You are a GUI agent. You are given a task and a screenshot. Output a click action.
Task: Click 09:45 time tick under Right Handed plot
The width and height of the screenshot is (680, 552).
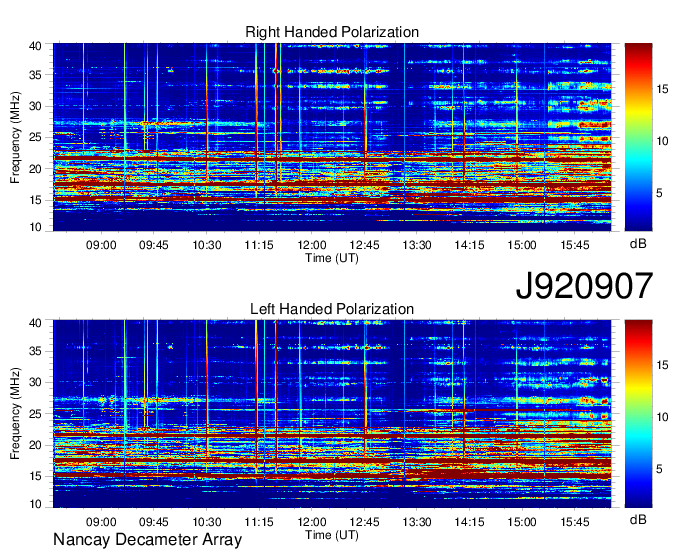[x=154, y=245]
